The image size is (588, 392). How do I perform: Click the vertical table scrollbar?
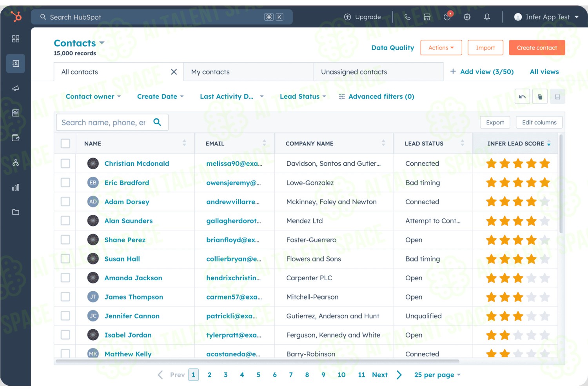point(561,184)
